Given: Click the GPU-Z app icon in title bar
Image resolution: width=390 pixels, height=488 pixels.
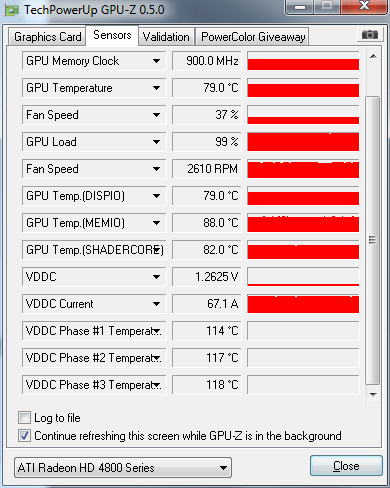Looking at the screenshot, I should click(11, 10).
